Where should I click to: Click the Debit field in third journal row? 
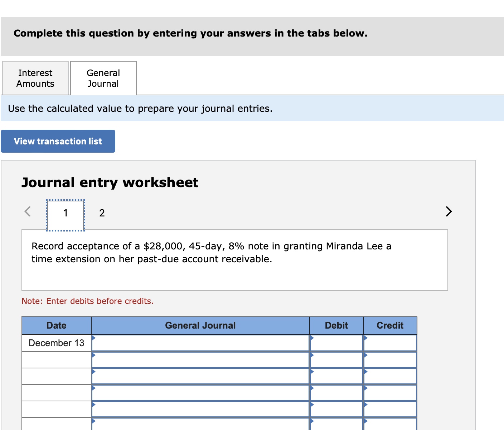click(336, 376)
